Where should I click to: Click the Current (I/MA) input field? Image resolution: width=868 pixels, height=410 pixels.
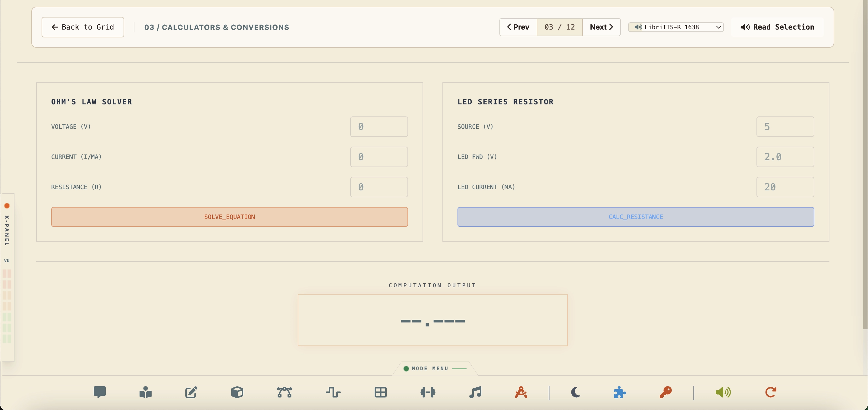(x=379, y=157)
